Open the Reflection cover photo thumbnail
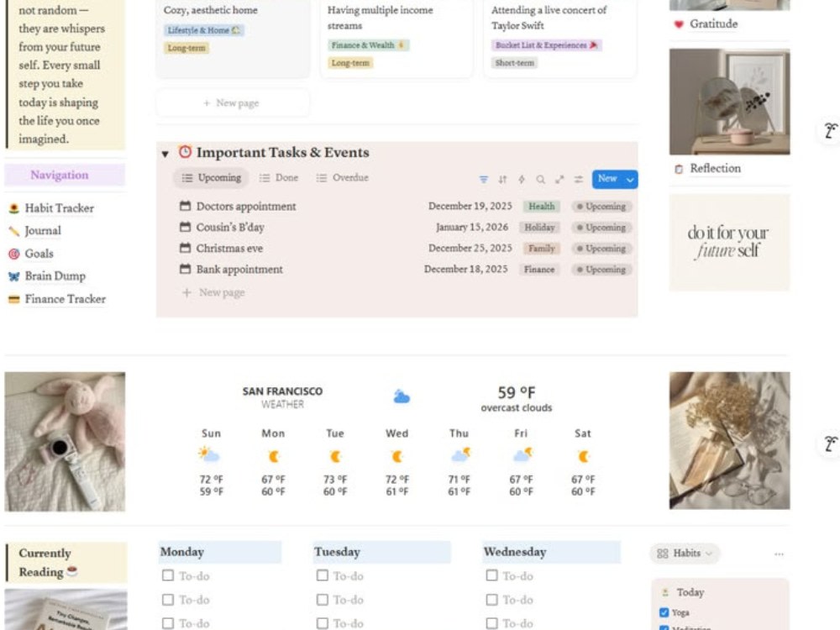The width and height of the screenshot is (840, 630). point(729,102)
